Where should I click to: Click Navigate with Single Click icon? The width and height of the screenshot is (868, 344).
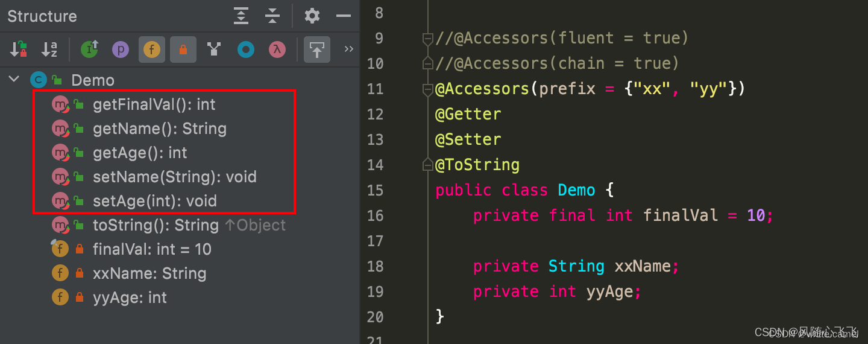click(316, 49)
